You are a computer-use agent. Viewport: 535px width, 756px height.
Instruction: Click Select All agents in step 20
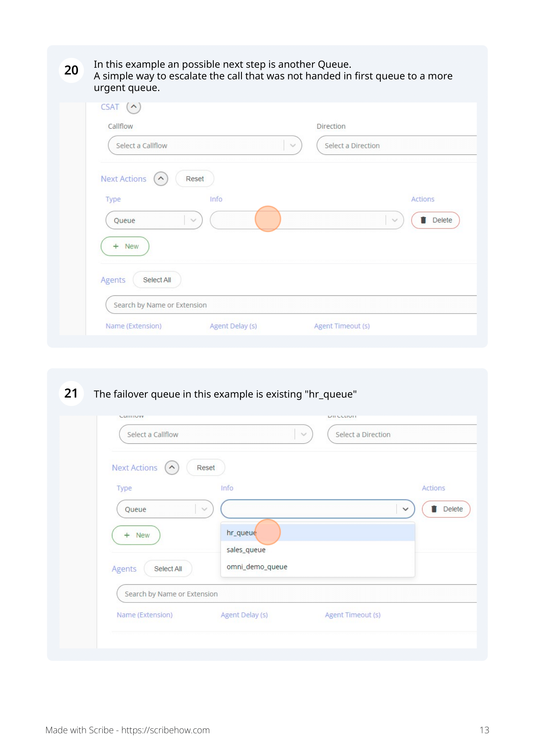pos(157,280)
